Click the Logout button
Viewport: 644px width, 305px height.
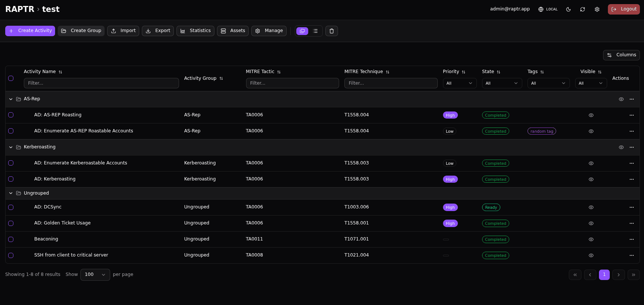pyautogui.click(x=624, y=9)
